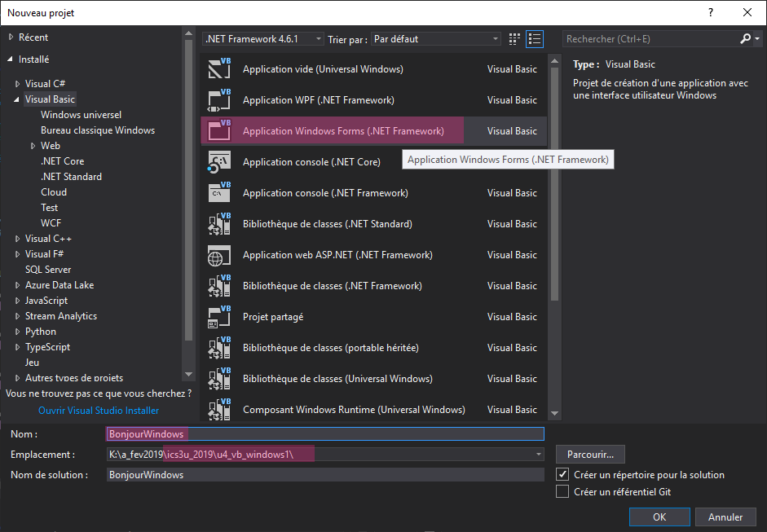Image resolution: width=767 pixels, height=532 pixels.
Task: Click the template list scroll down arrow
Action: pyautogui.click(x=555, y=414)
